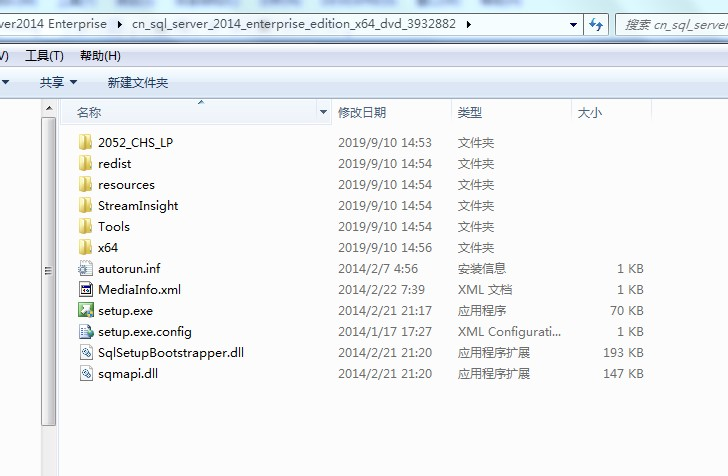Screen dimensions: 728x476
Task: Select the file name setup.exe
Action: coord(125,311)
